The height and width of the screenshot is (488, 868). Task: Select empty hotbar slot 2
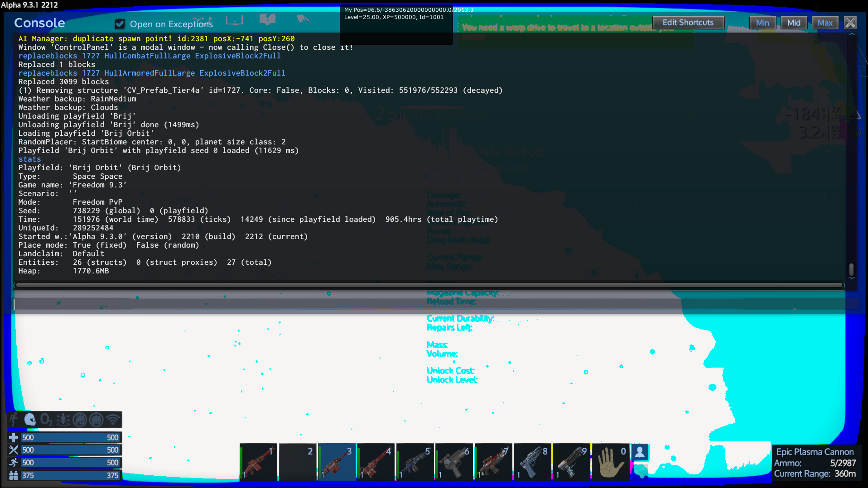tap(297, 462)
